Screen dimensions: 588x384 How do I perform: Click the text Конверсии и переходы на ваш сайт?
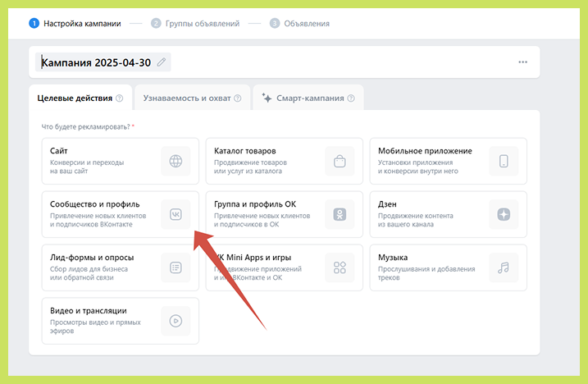pyautogui.click(x=87, y=167)
